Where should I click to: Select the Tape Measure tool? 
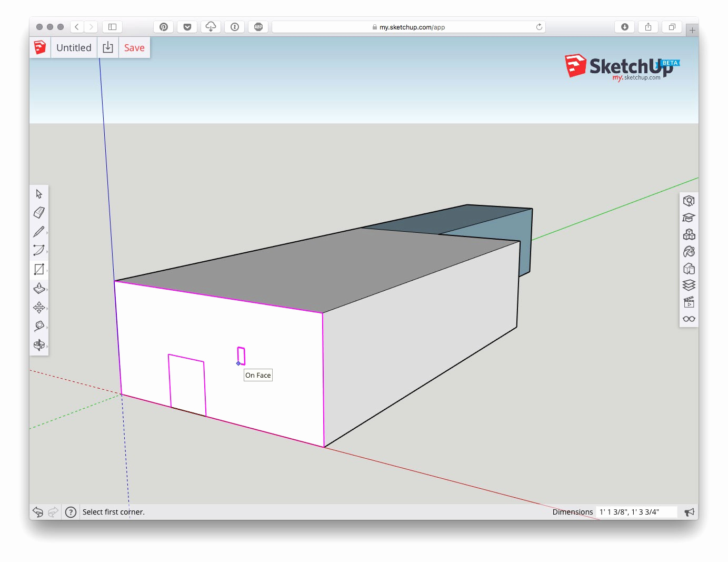click(39, 326)
